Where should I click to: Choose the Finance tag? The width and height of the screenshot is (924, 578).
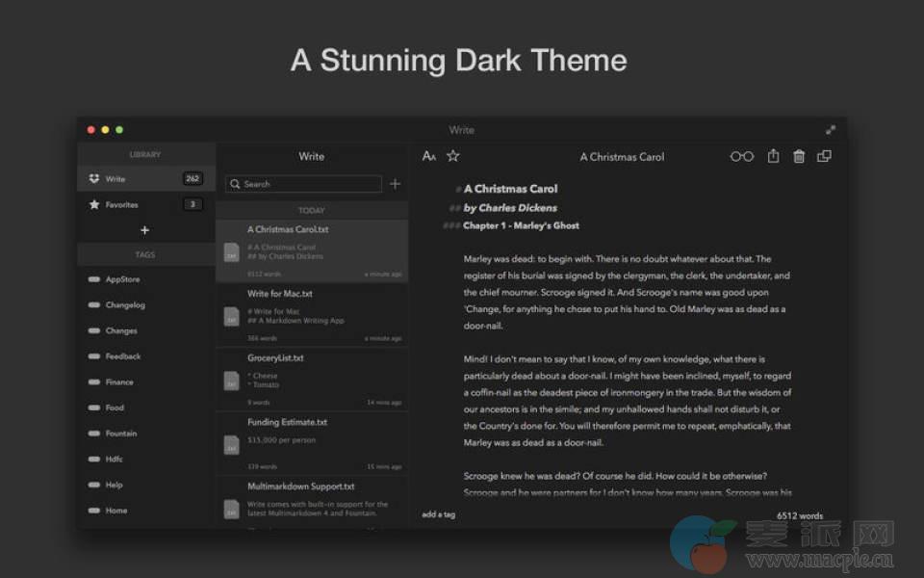(119, 382)
